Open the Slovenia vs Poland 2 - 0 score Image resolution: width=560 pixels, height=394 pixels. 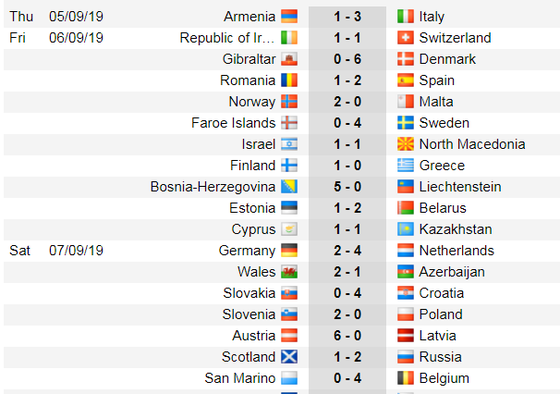[347, 314]
